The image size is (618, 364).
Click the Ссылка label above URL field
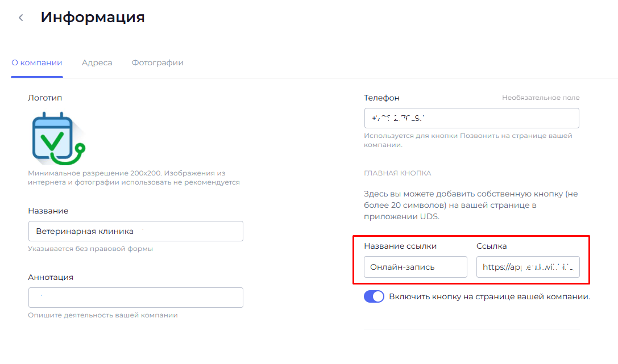(491, 246)
